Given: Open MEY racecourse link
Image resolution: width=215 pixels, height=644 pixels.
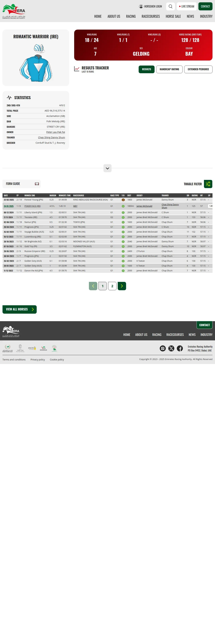Looking at the screenshot, I should 75,206.
